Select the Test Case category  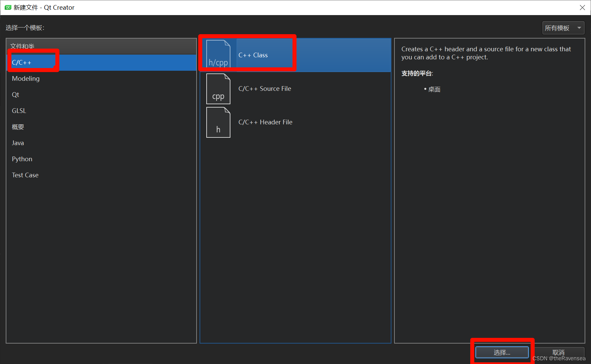click(101, 175)
